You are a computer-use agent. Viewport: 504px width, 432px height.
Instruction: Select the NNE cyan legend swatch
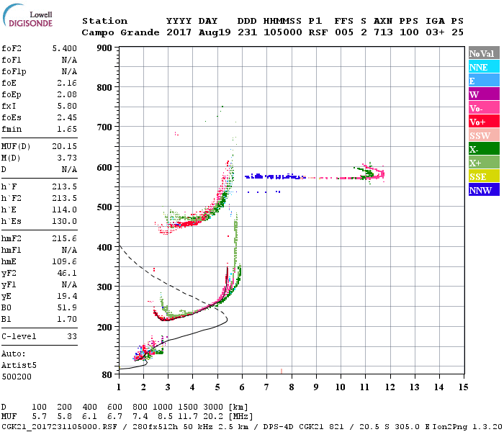click(484, 67)
